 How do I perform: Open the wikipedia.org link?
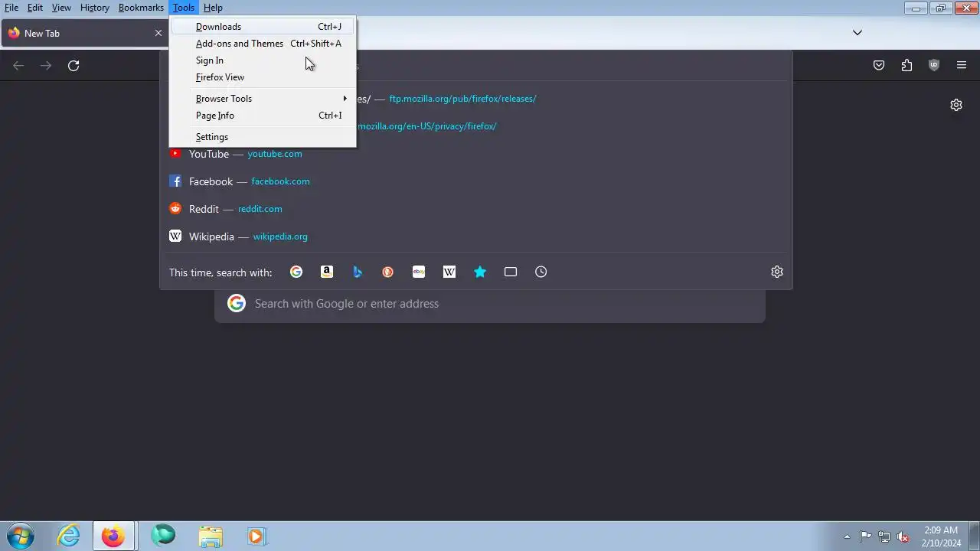280,236
